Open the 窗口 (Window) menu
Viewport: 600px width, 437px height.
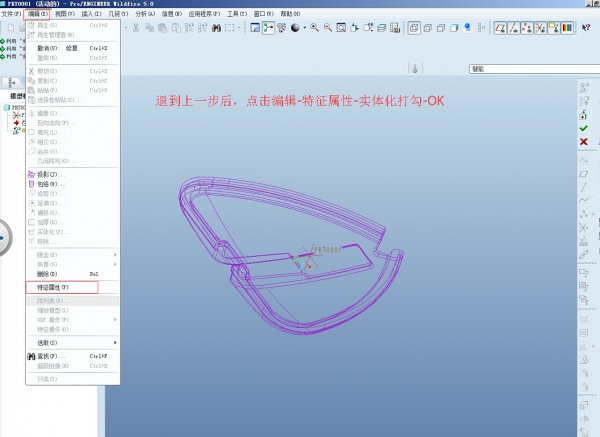(263, 14)
